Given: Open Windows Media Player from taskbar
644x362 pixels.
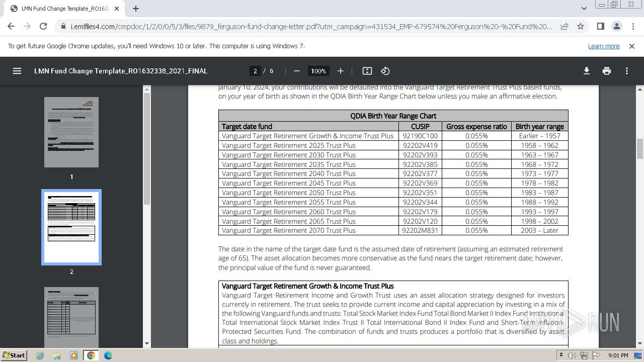Looking at the screenshot, I should pyautogui.click(x=74, y=355).
